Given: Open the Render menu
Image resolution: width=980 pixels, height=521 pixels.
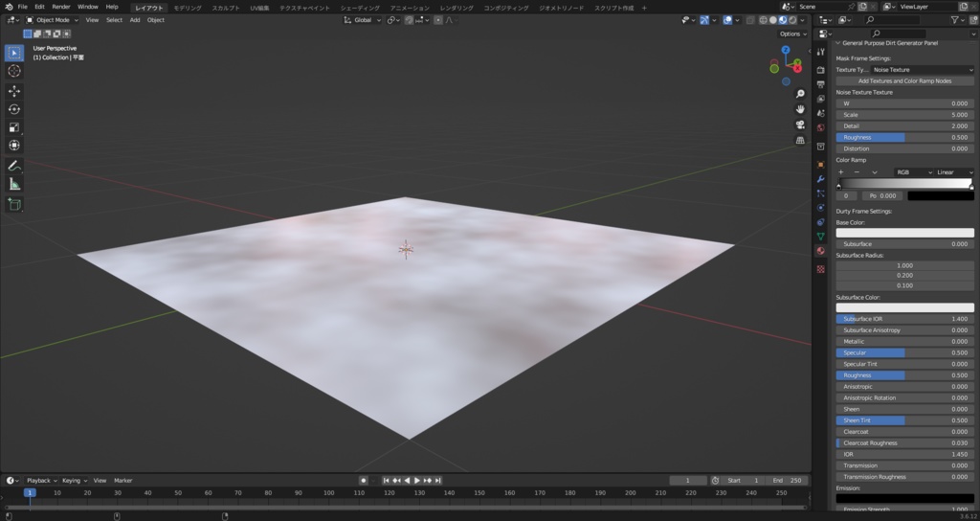Looking at the screenshot, I should click(61, 7).
